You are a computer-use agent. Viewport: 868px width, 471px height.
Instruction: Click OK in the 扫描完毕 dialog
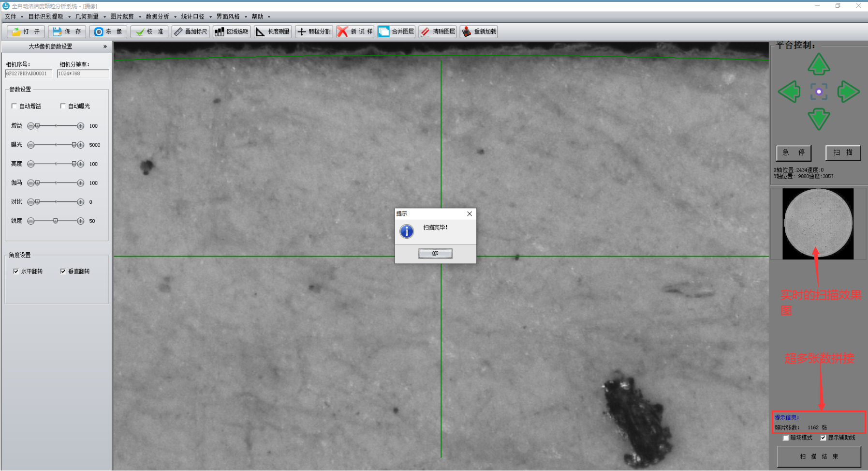[435, 254]
